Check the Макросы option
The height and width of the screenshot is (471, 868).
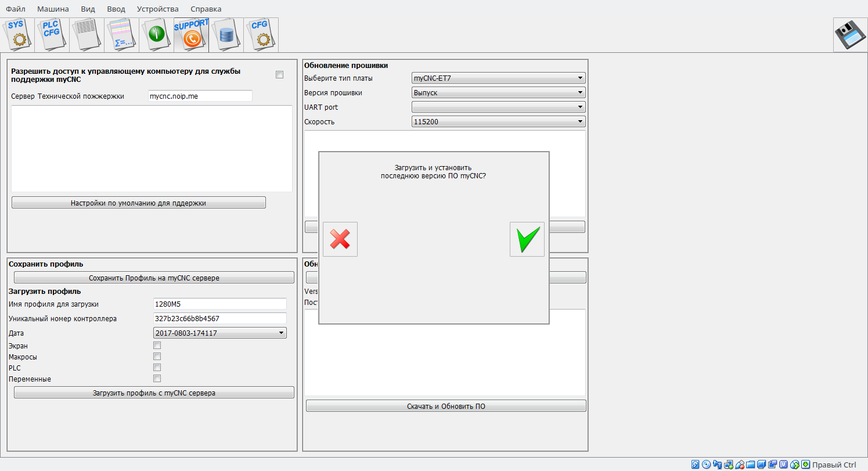[x=157, y=357]
